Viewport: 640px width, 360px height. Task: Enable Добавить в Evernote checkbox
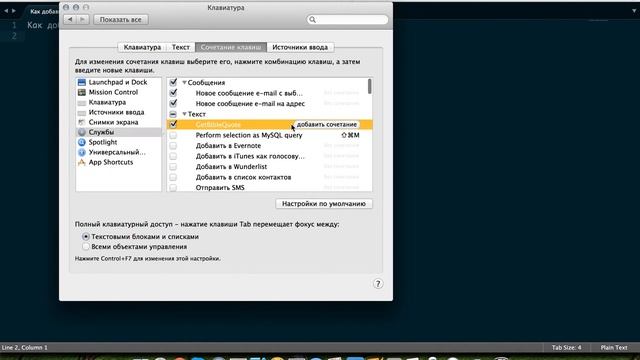[173, 146]
